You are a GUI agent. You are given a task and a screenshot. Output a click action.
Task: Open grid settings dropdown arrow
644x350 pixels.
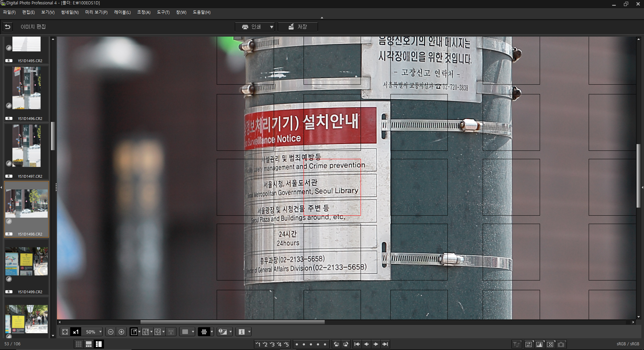coord(193,332)
